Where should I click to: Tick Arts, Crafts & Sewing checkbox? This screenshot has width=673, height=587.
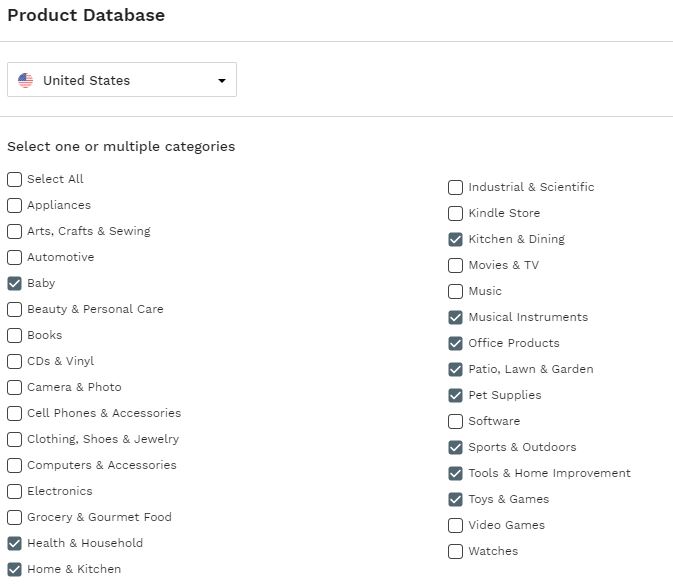(x=15, y=231)
